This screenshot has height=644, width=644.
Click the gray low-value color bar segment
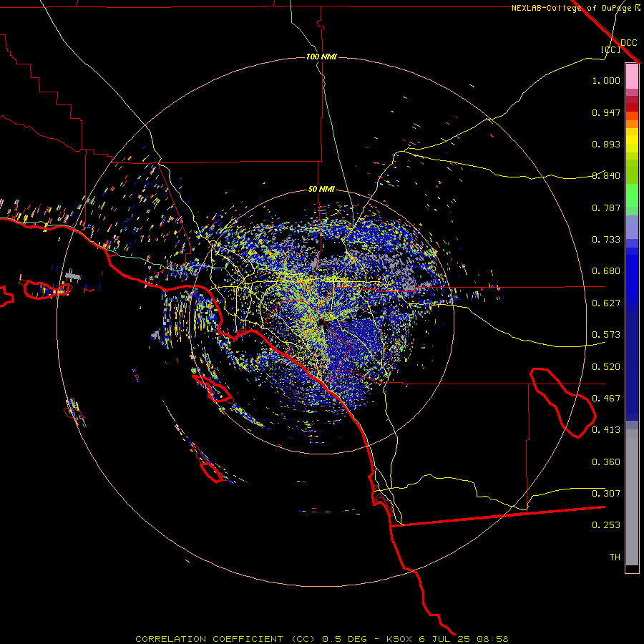(x=632, y=497)
